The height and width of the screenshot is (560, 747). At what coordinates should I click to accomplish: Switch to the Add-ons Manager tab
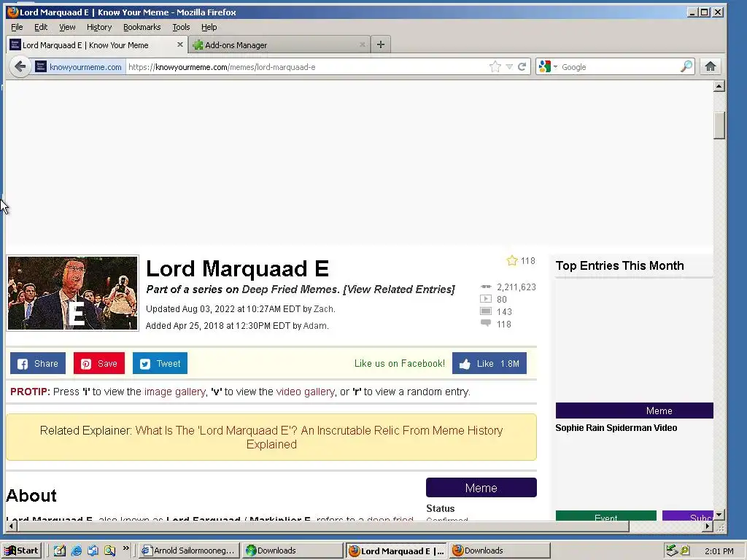tap(279, 44)
